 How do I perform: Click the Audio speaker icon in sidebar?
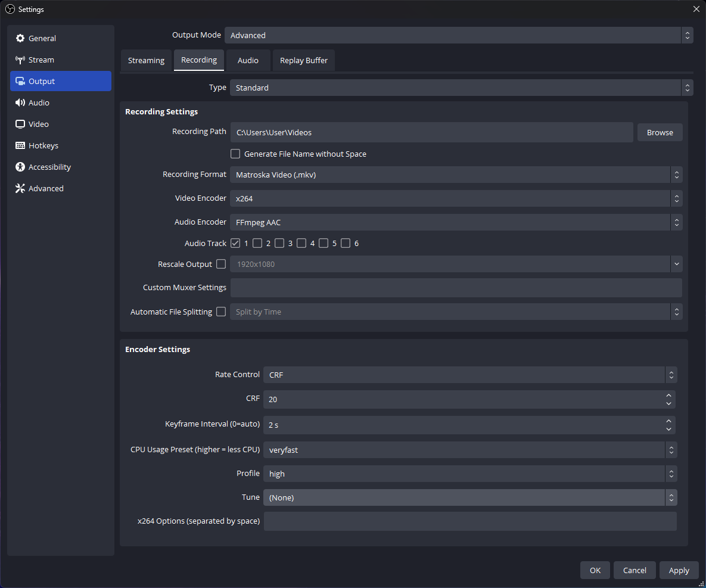coord(20,102)
